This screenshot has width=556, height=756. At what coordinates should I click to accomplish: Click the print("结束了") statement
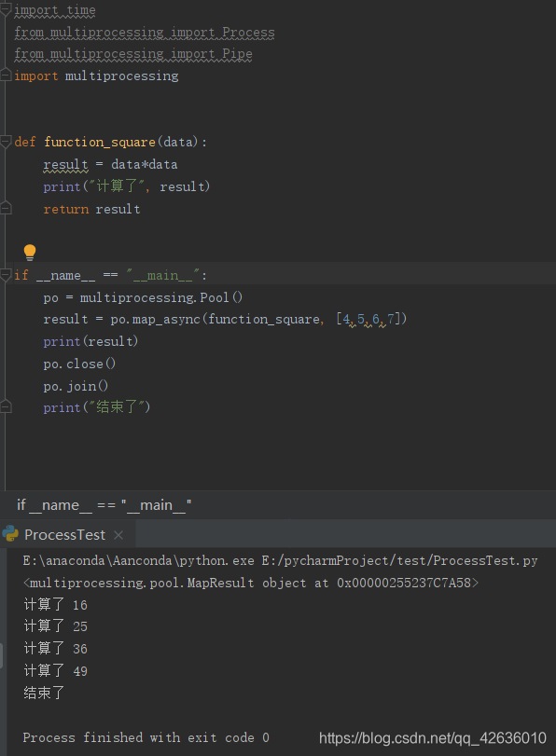point(97,407)
